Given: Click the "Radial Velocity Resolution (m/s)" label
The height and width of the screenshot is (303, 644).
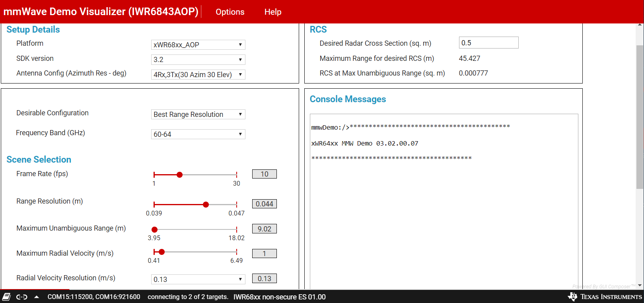Looking at the screenshot, I should coord(66,278).
